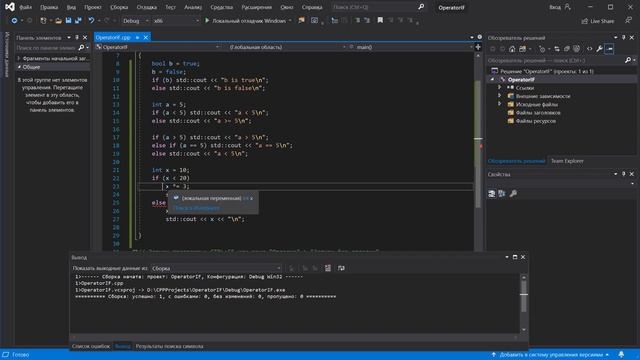Click the search online link in tooltip
This screenshot has width=640, height=360.
(196, 208)
